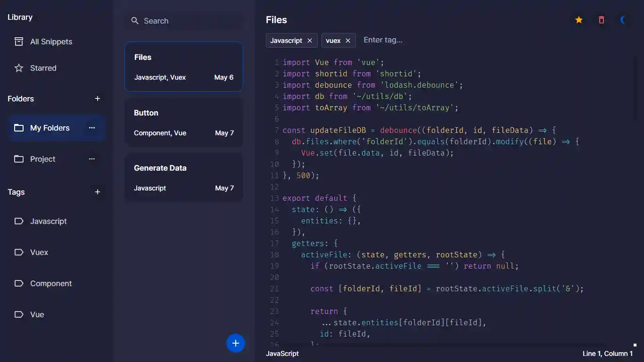Filter snippets by the Vuex tag

(39, 252)
